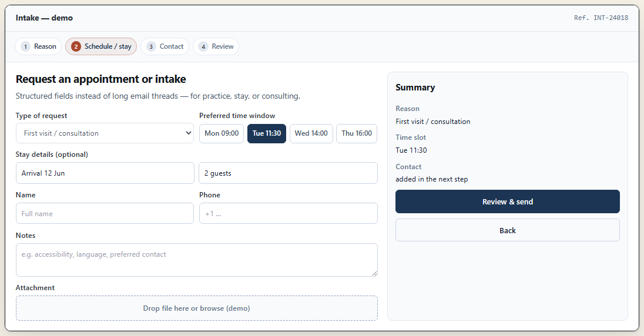644x336 pixels.
Task: Click the 'Intake — demo' title
Action: click(x=44, y=18)
